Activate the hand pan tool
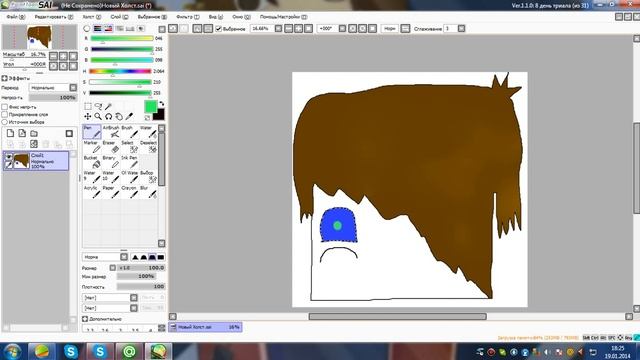Screen dimensions: 640x360 [x=119, y=117]
